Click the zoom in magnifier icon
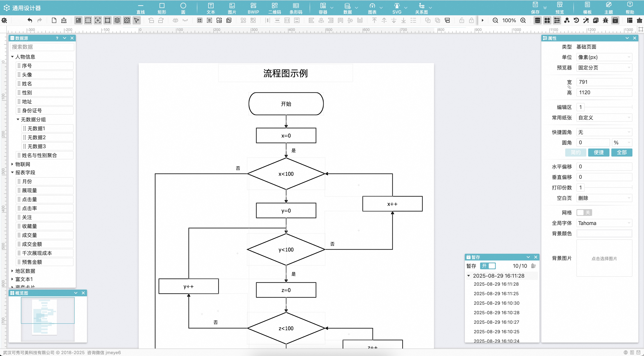 coord(523,21)
